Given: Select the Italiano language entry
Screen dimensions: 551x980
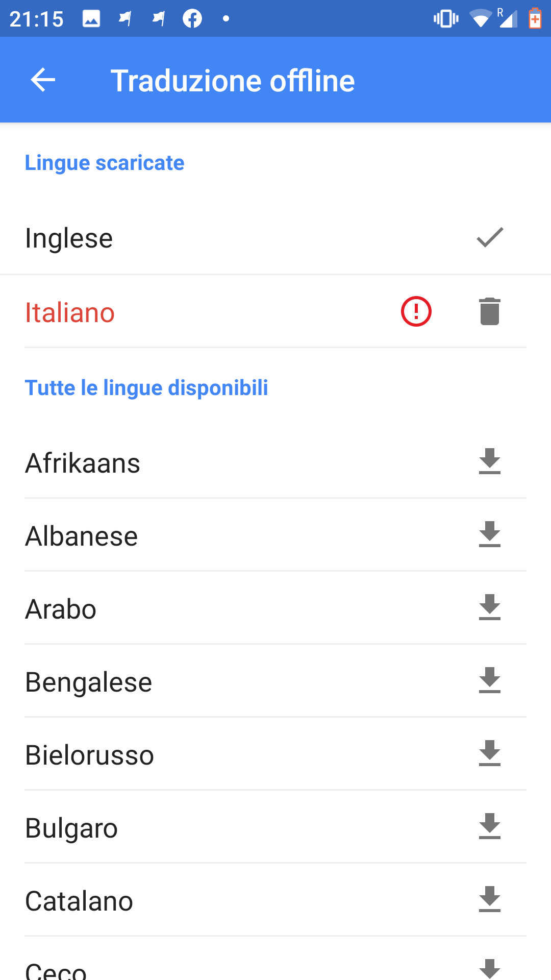Looking at the screenshot, I should 70,312.
